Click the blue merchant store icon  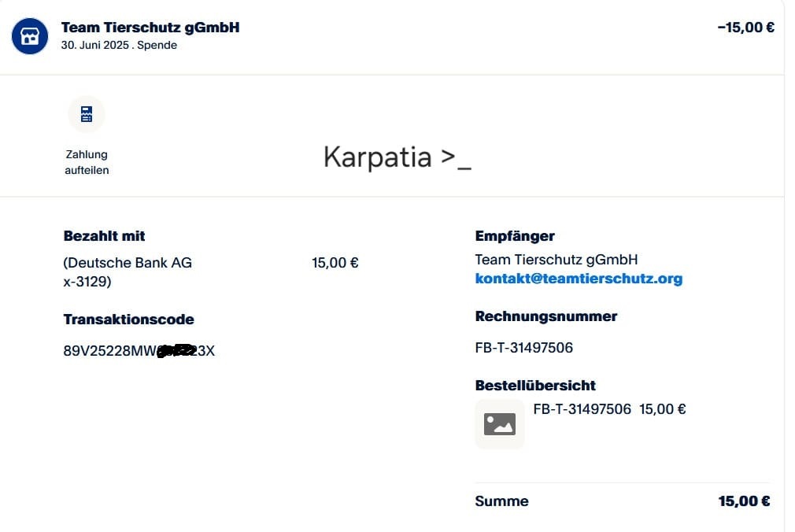[30, 35]
